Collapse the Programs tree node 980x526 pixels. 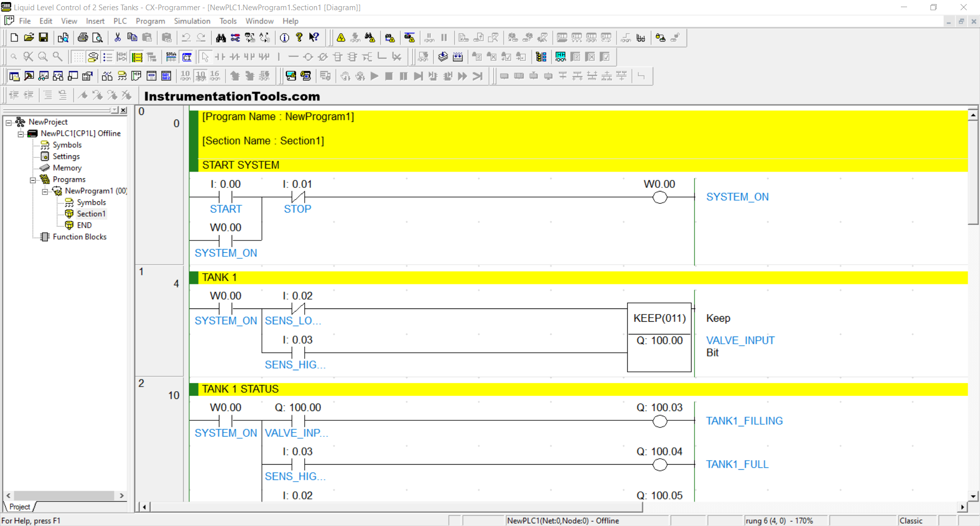33,180
